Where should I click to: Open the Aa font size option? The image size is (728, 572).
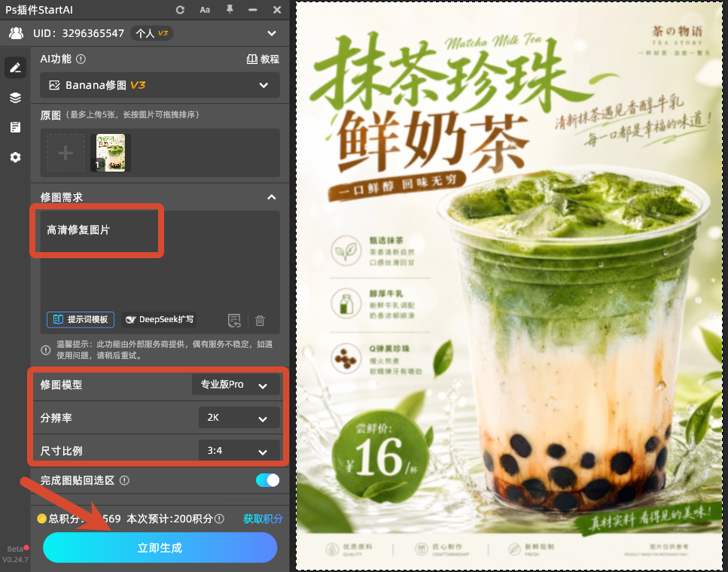point(205,10)
